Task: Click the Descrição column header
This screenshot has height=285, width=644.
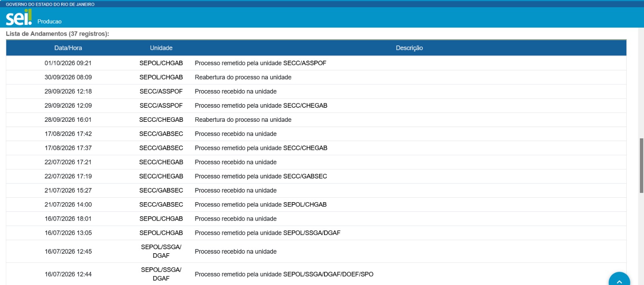Action: pyautogui.click(x=409, y=48)
